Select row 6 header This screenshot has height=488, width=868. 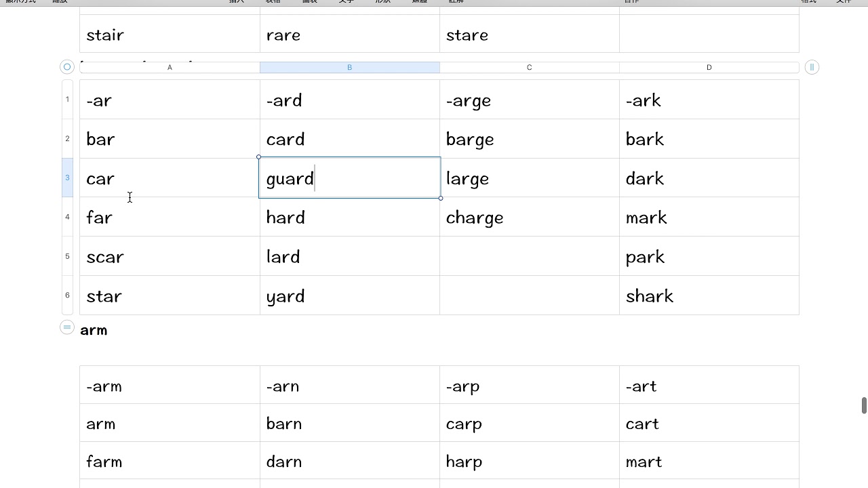click(67, 296)
